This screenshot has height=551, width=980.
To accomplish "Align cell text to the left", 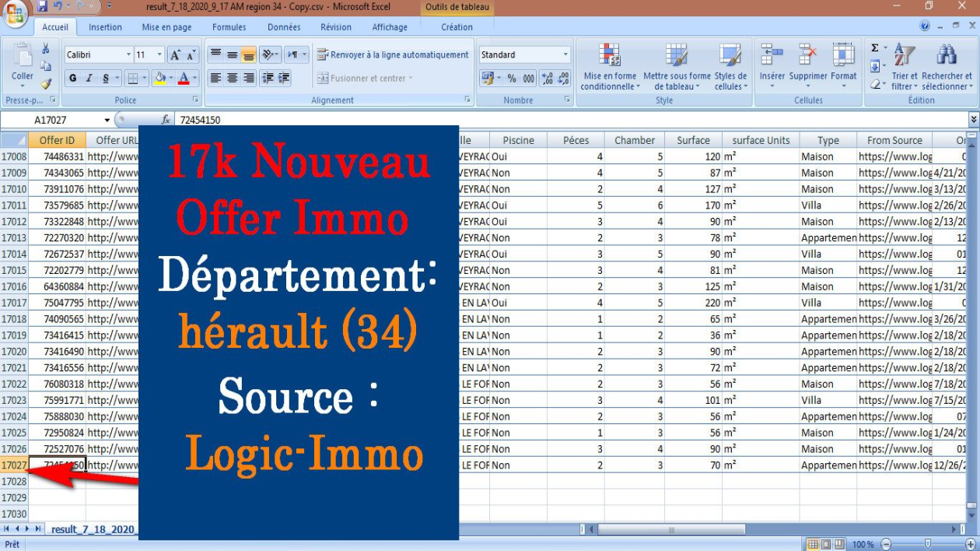I will coord(215,78).
